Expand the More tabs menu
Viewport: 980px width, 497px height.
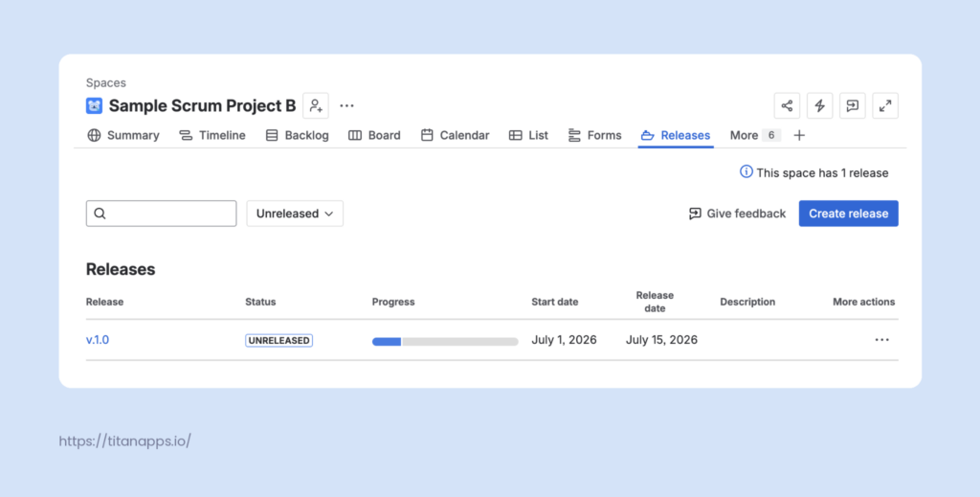tap(755, 135)
